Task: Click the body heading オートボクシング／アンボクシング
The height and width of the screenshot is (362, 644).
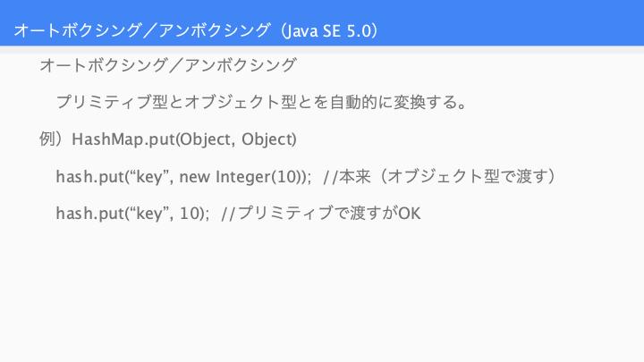Action: click(168, 65)
